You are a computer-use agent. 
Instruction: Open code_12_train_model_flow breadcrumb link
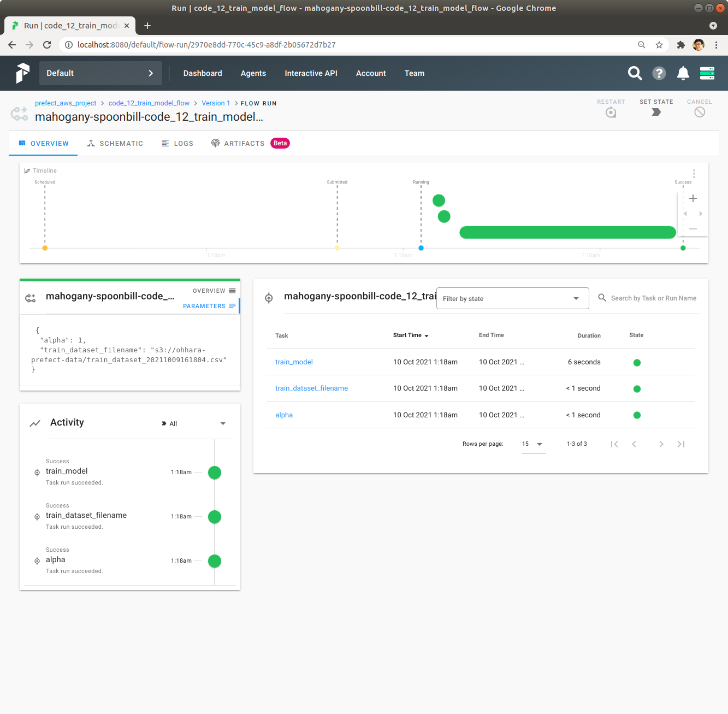149,103
